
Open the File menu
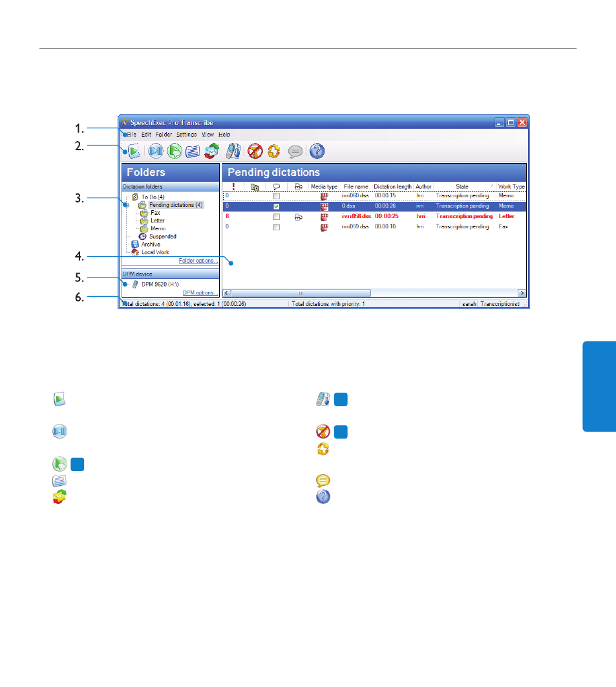pyautogui.click(x=131, y=135)
